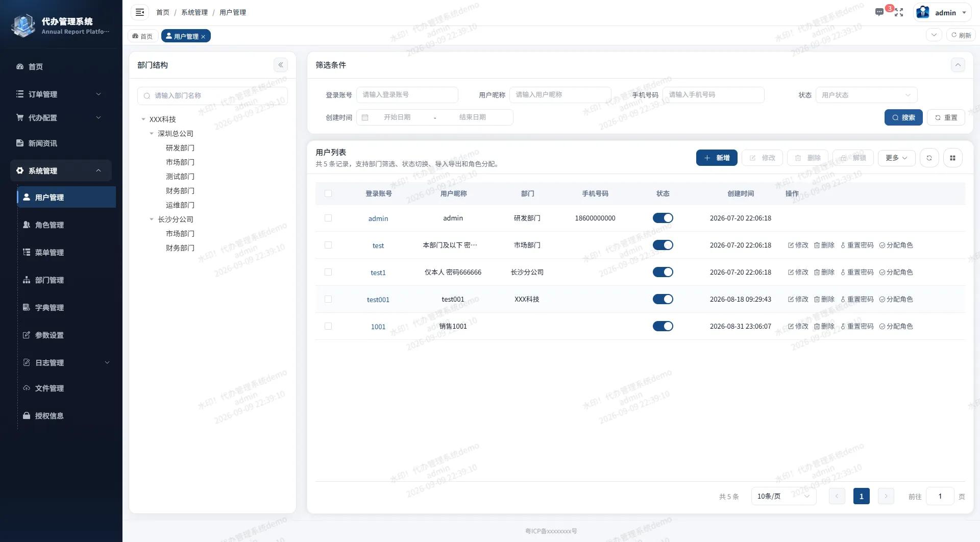This screenshot has height=542, width=980.
Task: Expand the 订单管理 sidebar menu
Action: click(61, 94)
